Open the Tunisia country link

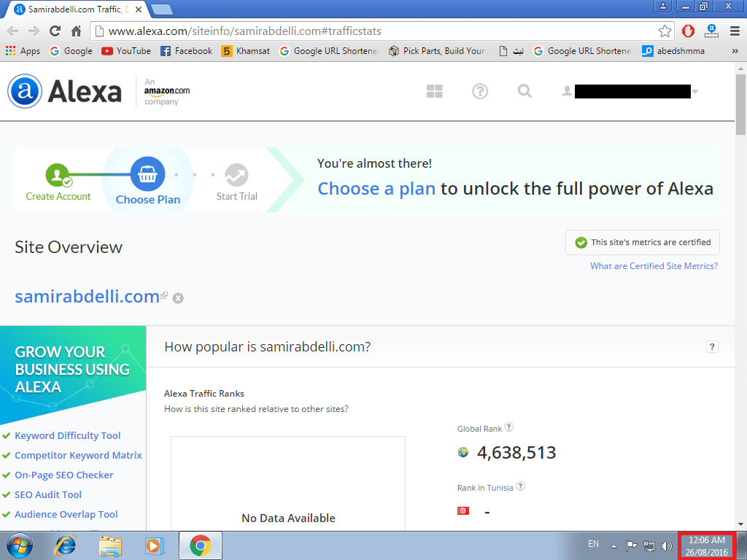point(500,488)
